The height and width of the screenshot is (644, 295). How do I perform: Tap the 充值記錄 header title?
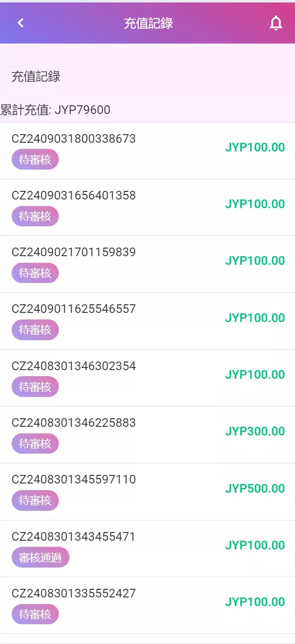tap(149, 23)
